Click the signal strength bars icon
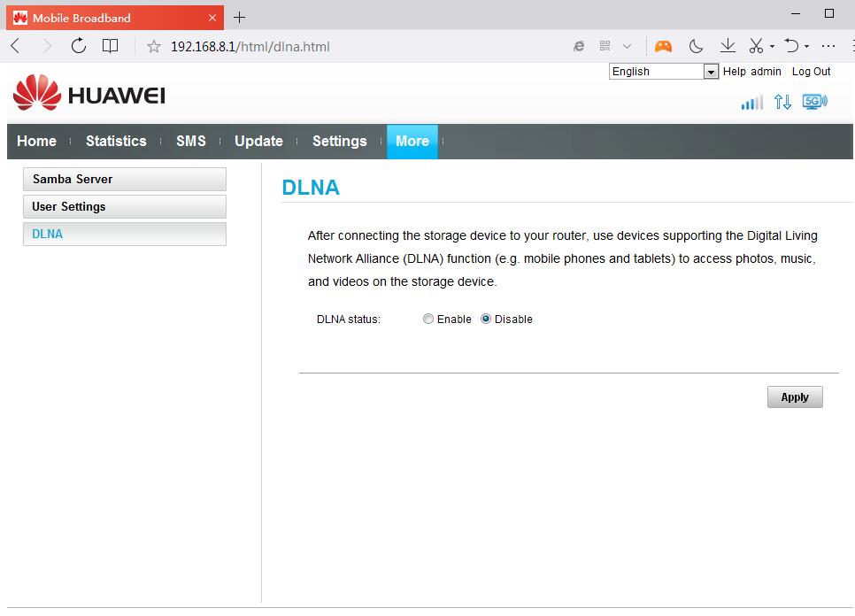The height and width of the screenshot is (616, 855). pyautogui.click(x=751, y=103)
